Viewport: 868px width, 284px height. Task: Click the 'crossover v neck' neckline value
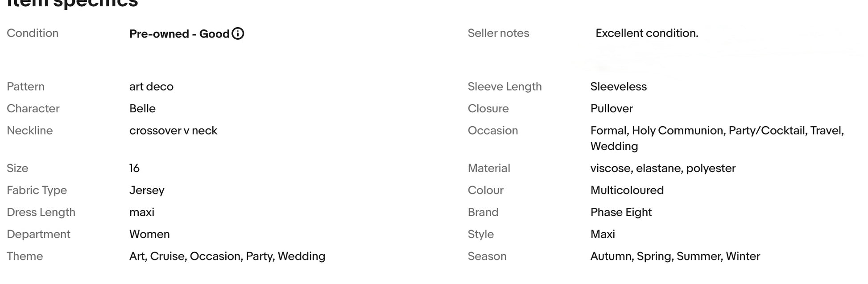[173, 131]
